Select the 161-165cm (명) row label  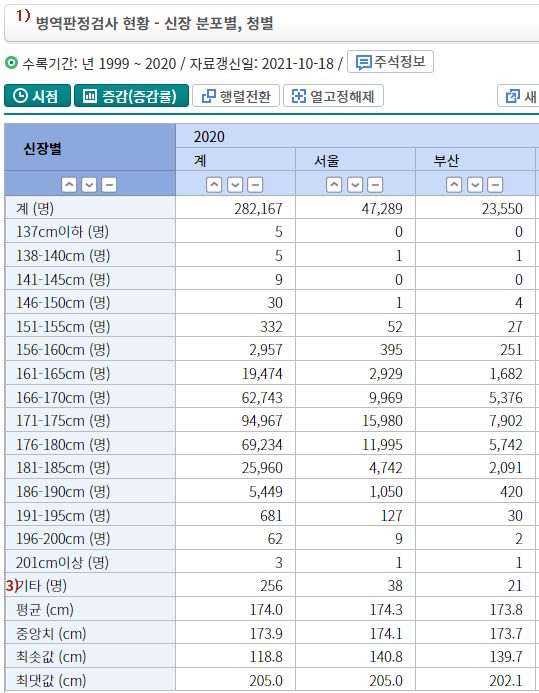63,374
